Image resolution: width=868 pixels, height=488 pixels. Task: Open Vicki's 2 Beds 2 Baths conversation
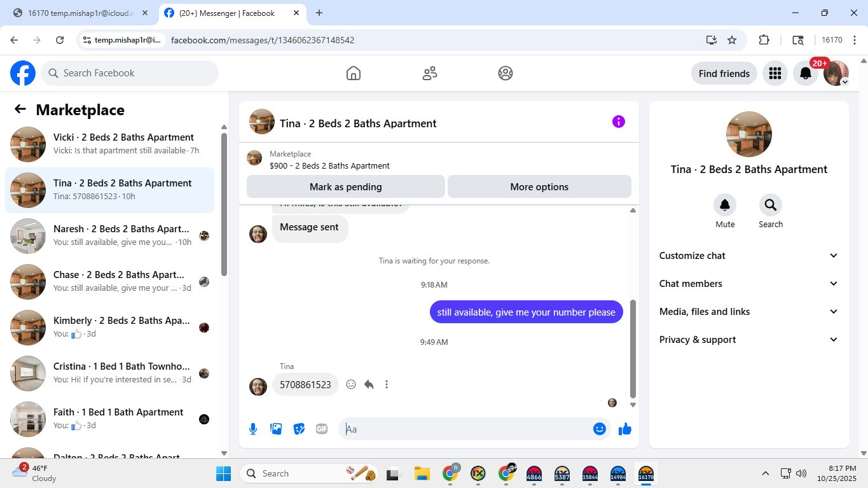click(x=110, y=144)
